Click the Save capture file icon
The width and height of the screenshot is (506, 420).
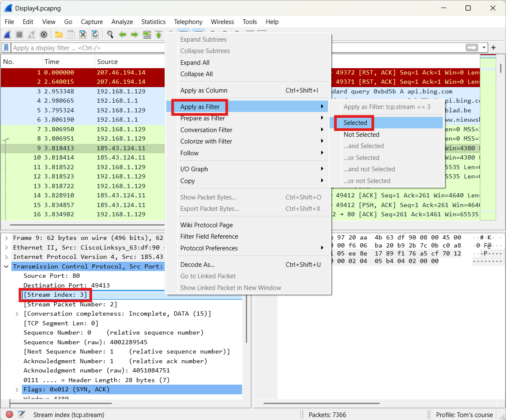coord(71,35)
